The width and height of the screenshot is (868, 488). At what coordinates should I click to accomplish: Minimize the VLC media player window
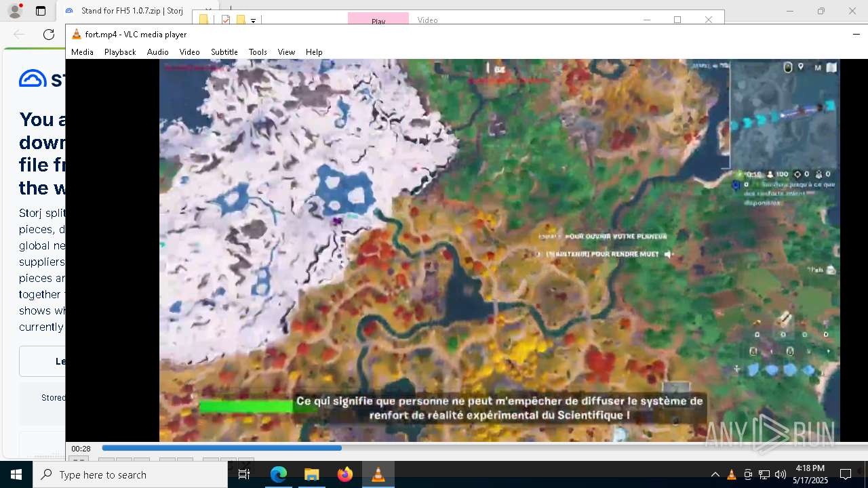tap(856, 34)
